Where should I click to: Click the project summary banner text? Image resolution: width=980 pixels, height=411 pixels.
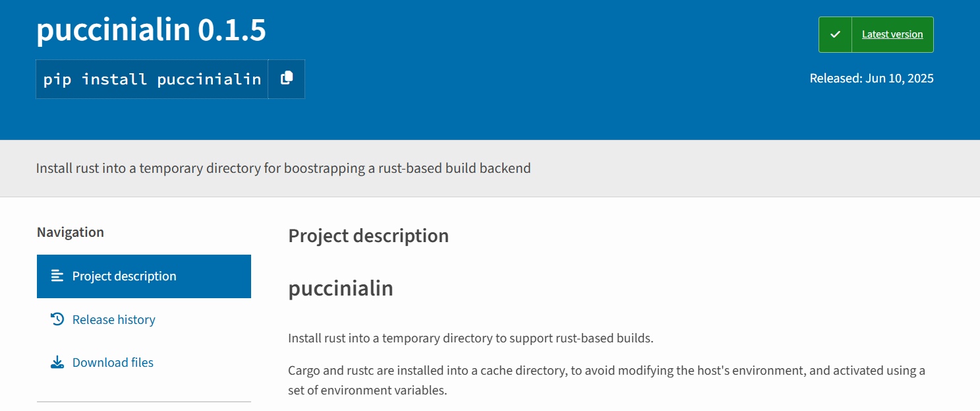click(x=283, y=168)
